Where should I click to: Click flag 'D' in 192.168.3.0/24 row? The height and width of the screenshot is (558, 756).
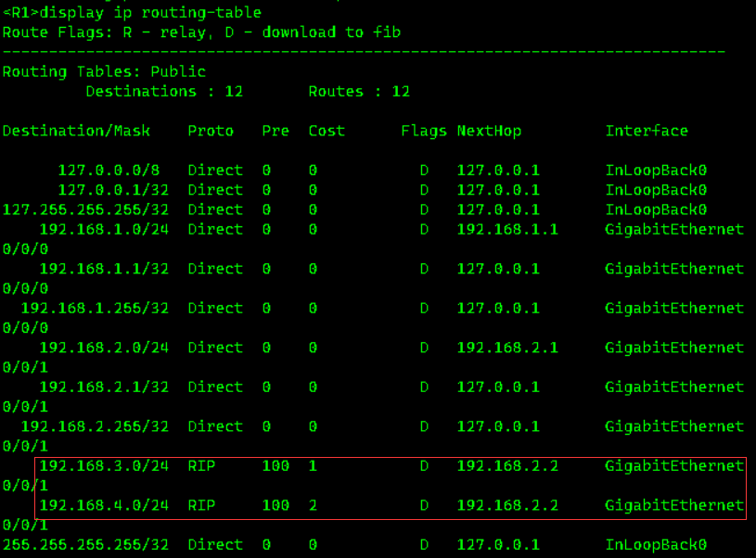pos(424,466)
